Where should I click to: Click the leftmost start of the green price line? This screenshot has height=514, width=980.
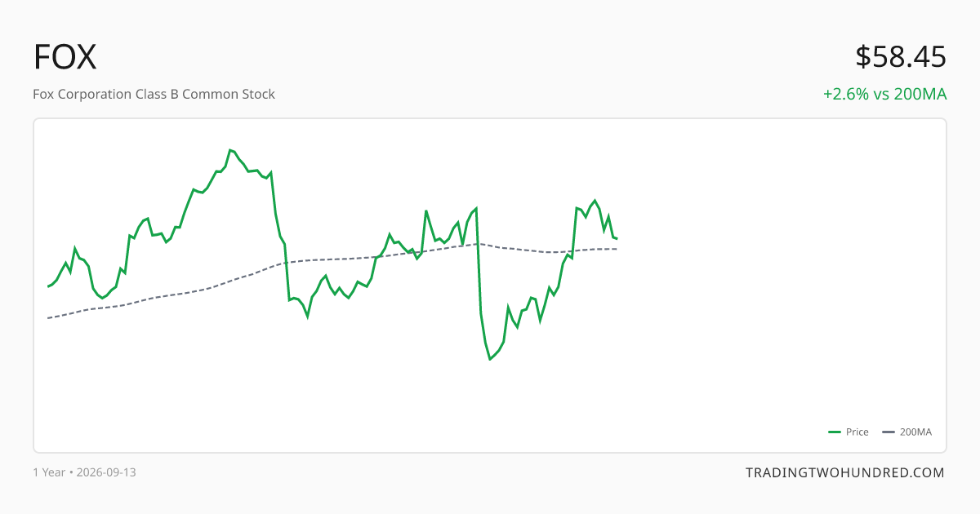(48, 287)
